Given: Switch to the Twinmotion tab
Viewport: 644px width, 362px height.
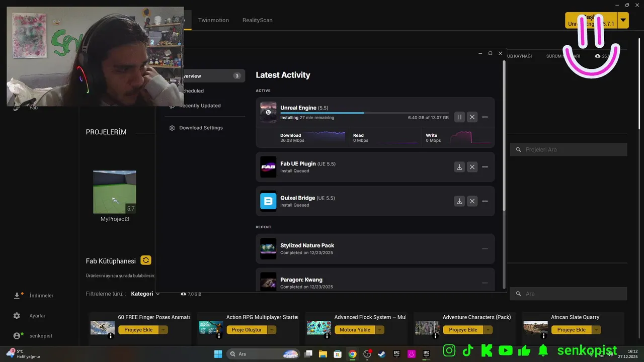Looking at the screenshot, I should click(213, 20).
